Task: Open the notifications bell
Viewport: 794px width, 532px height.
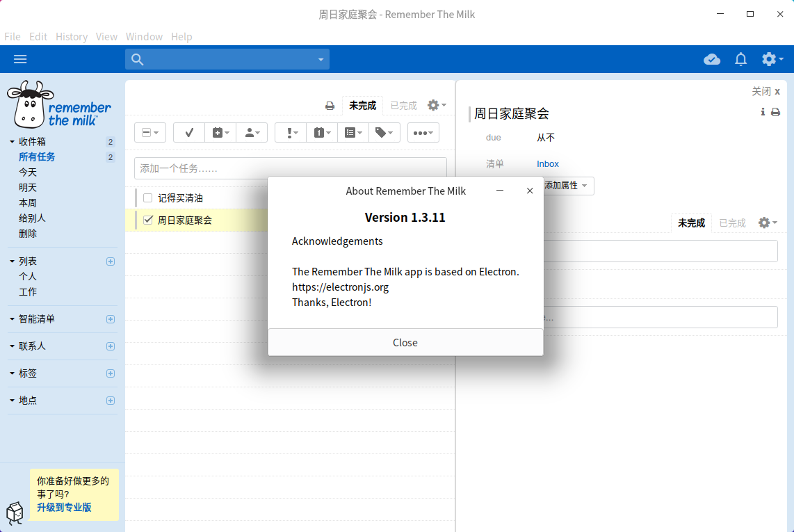Action: pyautogui.click(x=741, y=60)
